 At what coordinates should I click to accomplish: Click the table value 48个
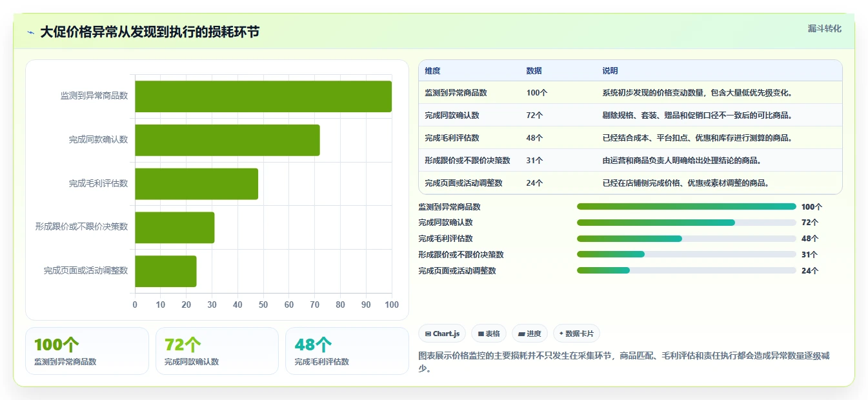(534, 138)
